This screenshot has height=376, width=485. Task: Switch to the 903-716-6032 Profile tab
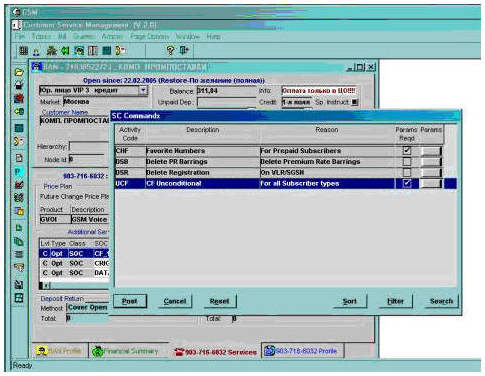click(x=302, y=351)
